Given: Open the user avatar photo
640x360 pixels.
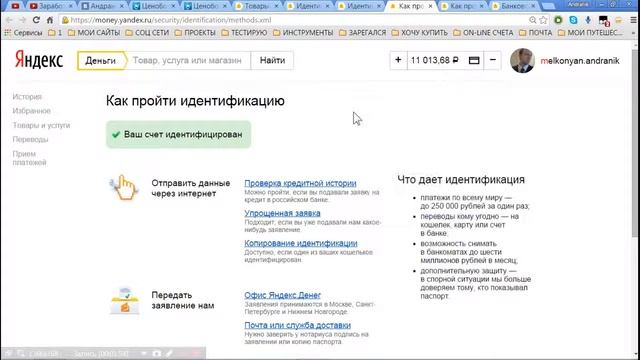Looking at the screenshot, I should click(522, 60).
